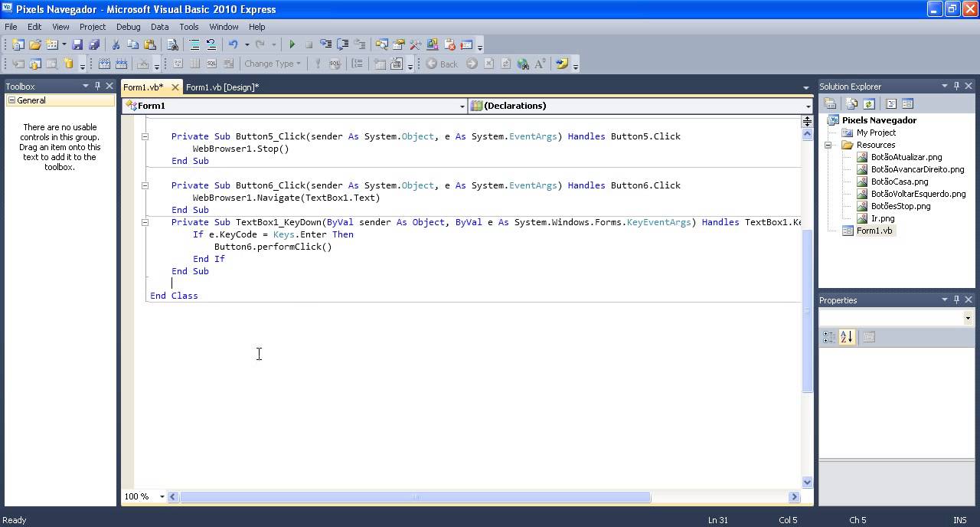The width and height of the screenshot is (980, 527).
Task: Toggle Alphabetical sort in Properties panel
Action: 846,337
